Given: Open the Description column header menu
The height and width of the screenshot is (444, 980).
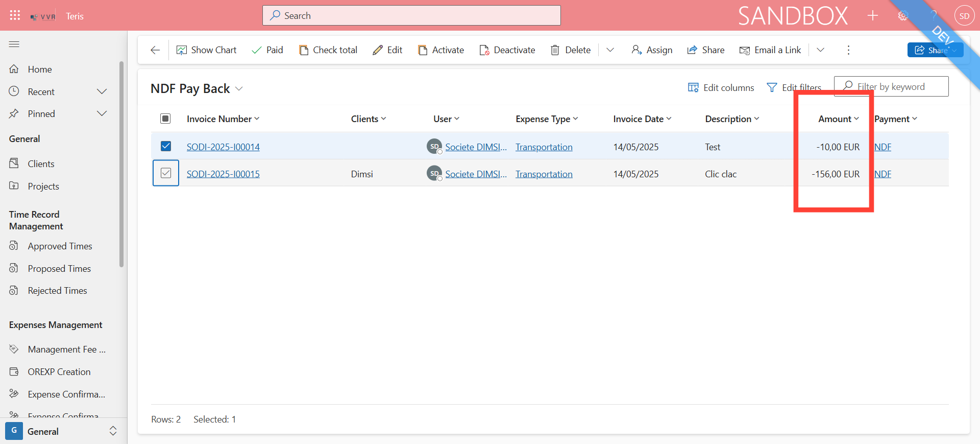Looking at the screenshot, I should (732, 119).
